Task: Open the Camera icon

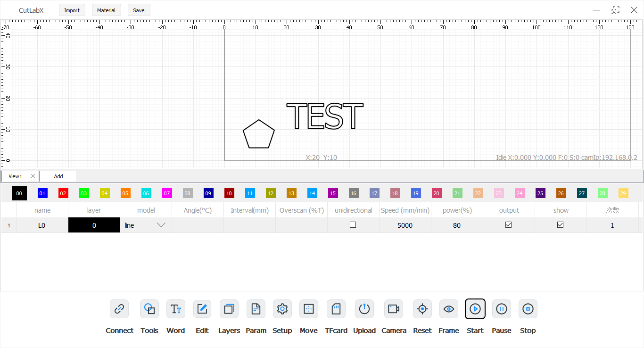Action: pos(394,309)
